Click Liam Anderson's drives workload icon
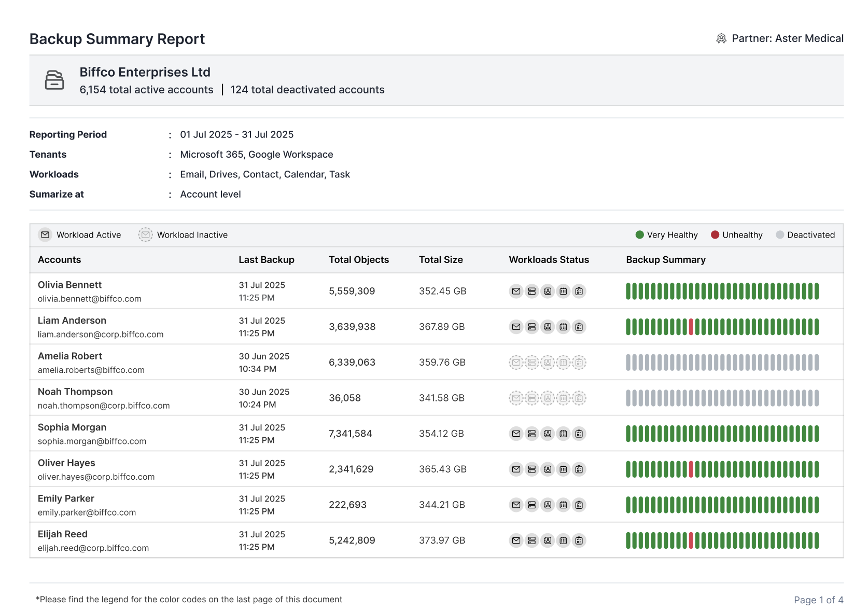Screen dimensions: 868x611 pyautogui.click(x=531, y=327)
